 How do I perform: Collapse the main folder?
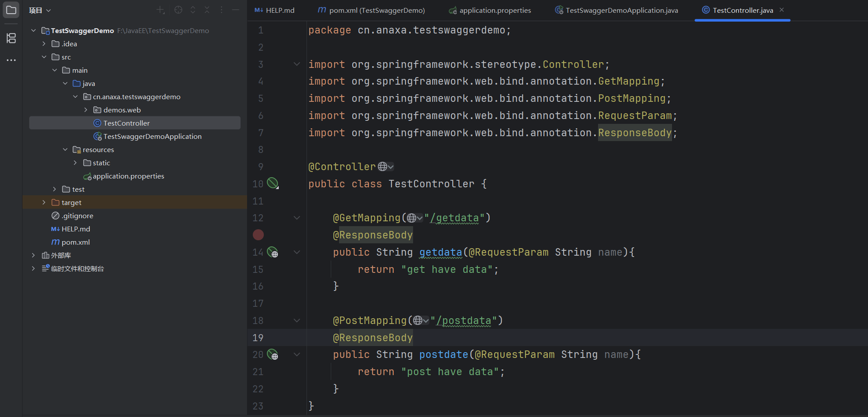[55, 70]
